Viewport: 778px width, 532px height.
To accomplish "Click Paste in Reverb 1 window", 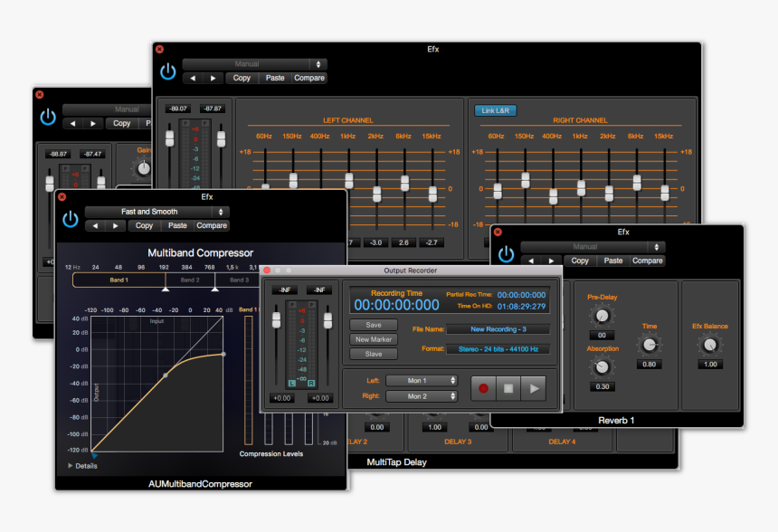I will click(612, 261).
